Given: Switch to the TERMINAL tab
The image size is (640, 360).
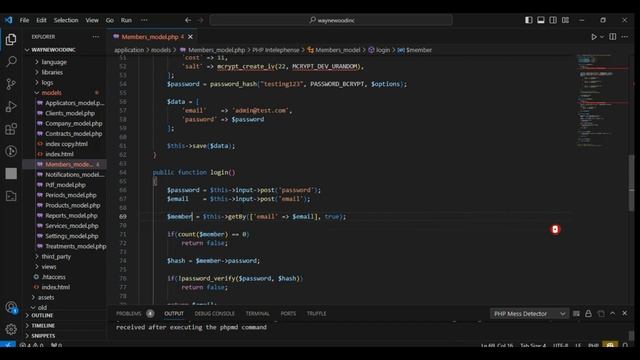Looking at the screenshot, I should pos(258,313).
